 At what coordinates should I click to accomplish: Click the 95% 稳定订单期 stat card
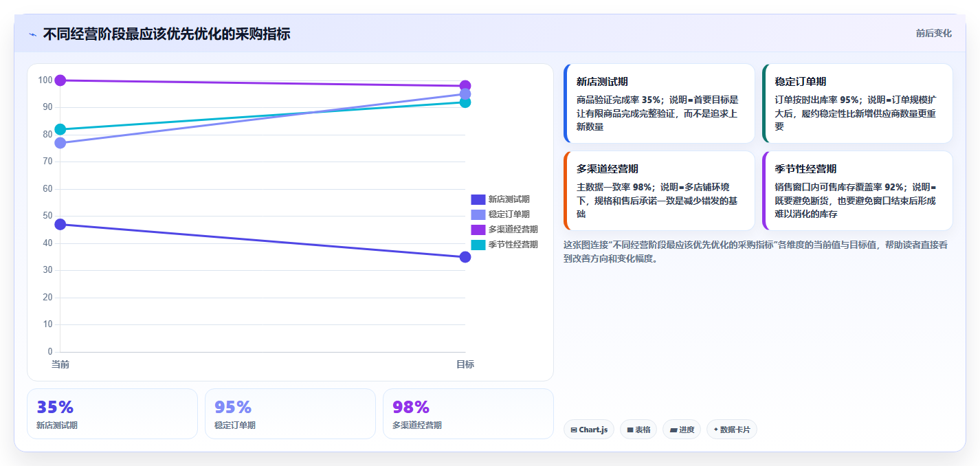point(290,414)
